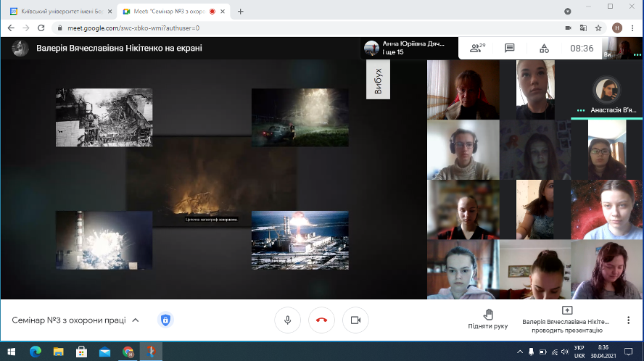Click the presentation status button for Валерія

coord(566,319)
